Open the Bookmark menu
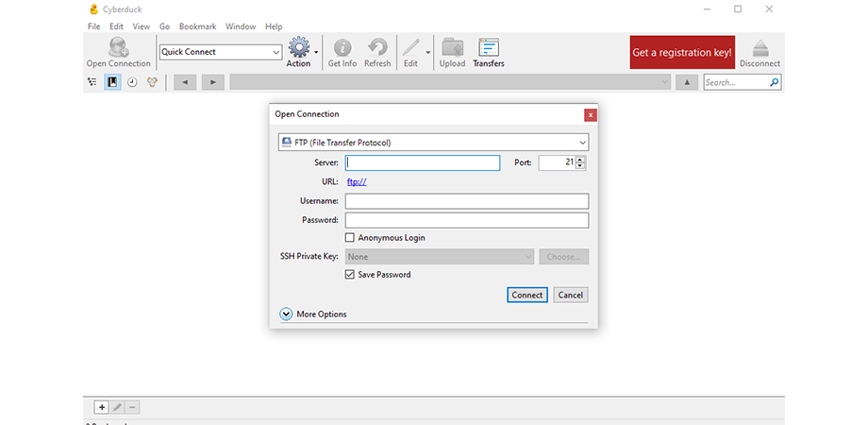The image size is (868, 425). pyautogui.click(x=197, y=26)
